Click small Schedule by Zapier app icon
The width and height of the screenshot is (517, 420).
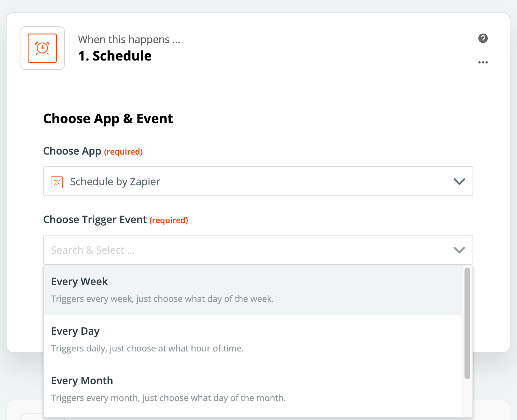tap(57, 182)
